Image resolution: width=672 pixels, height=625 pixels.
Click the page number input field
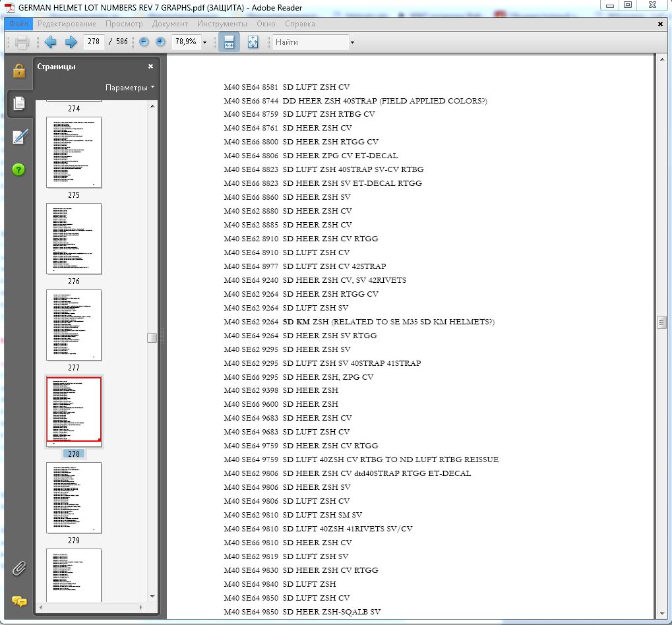(94, 42)
